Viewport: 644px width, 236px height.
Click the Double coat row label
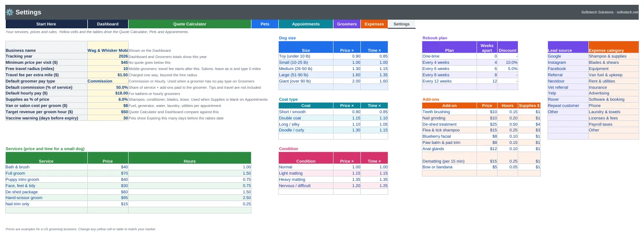pyautogui.click(x=306, y=118)
